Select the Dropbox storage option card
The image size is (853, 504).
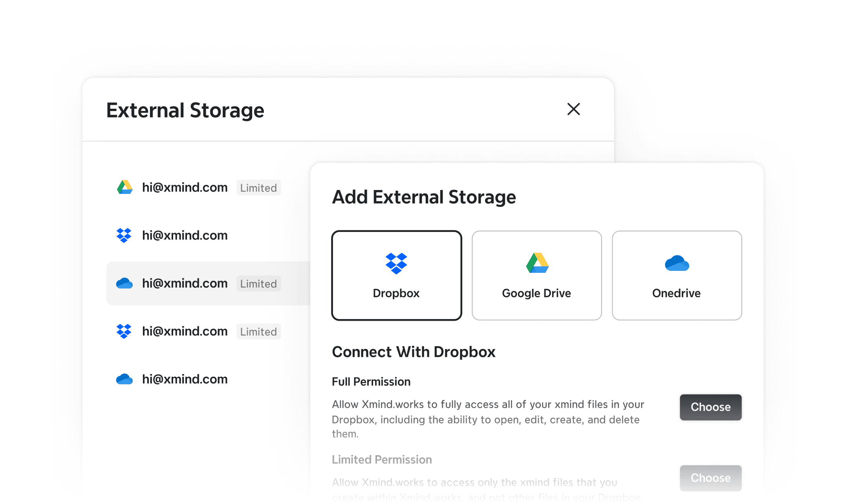coord(397,276)
